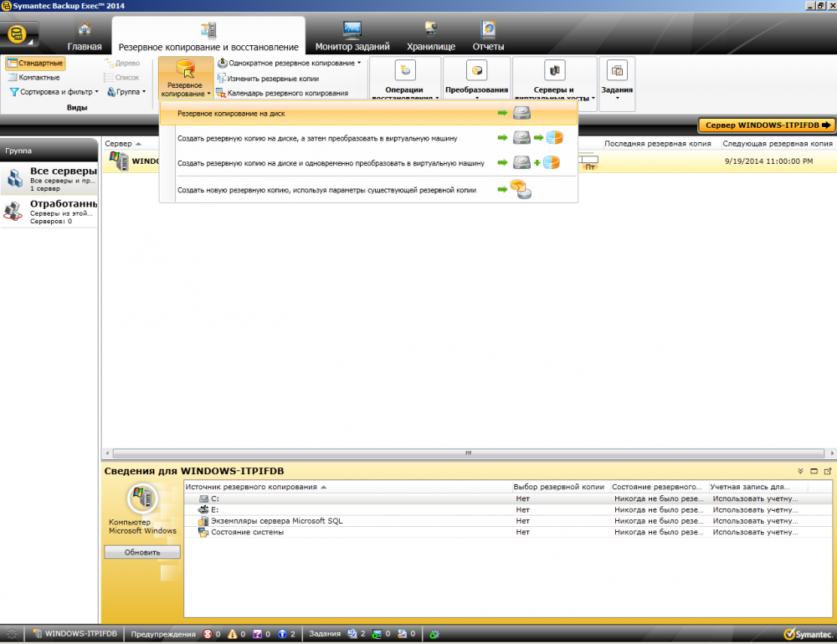Image resolution: width=837 pixels, height=644 pixels.
Task: Select the Все серверы group
Action: pos(49,178)
